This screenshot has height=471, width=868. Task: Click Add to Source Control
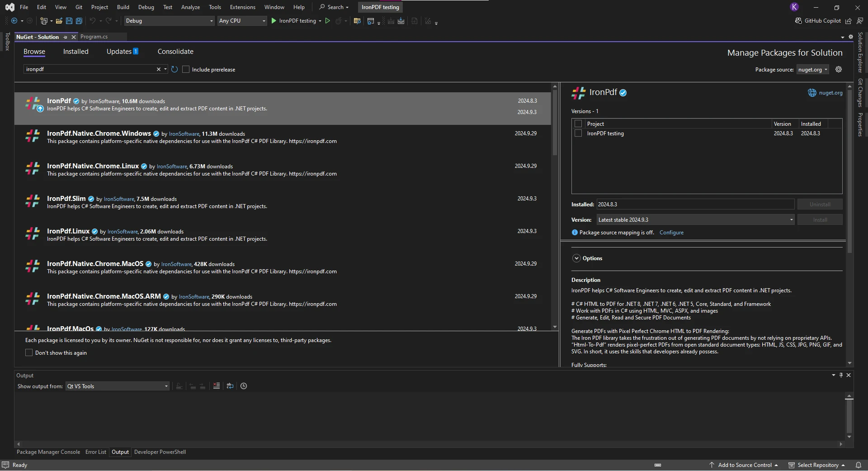click(x=745, y=465)
